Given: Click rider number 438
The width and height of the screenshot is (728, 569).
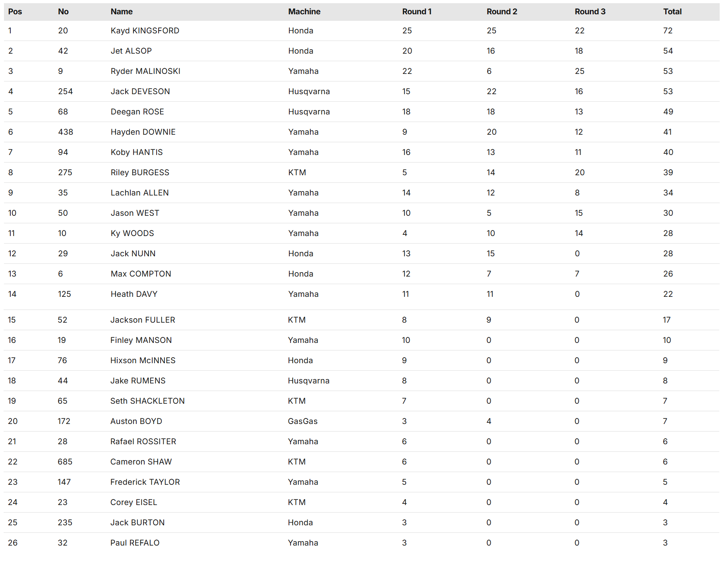Looking at the screenshot, I should coord(66,132).
